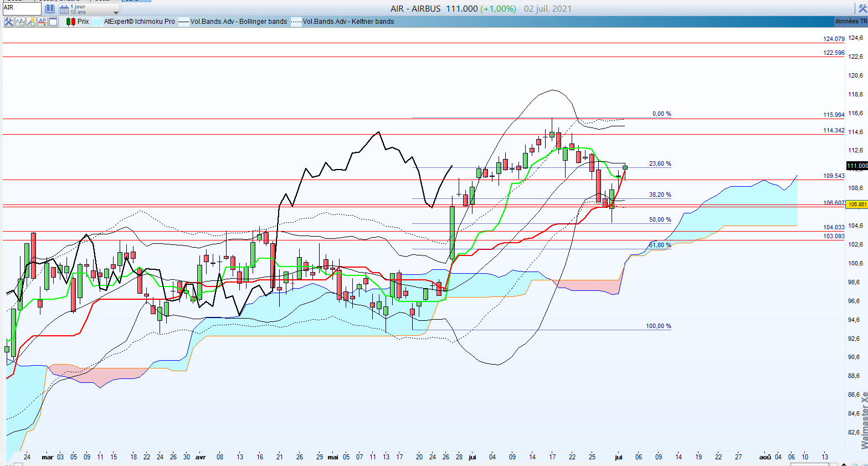Click the 104.033 horizontal level label
Viewport: 868px width, 466px height.
coord(834,227)
